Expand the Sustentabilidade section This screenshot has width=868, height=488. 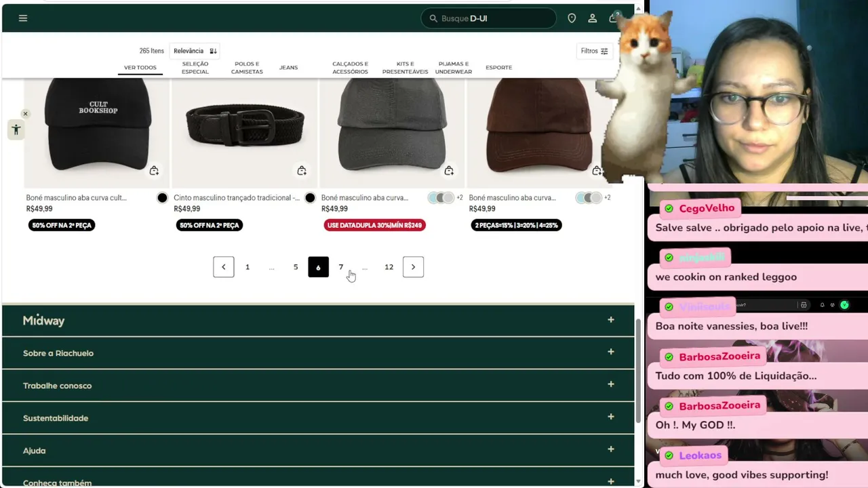pyautogui.click(x=318, y=418)
